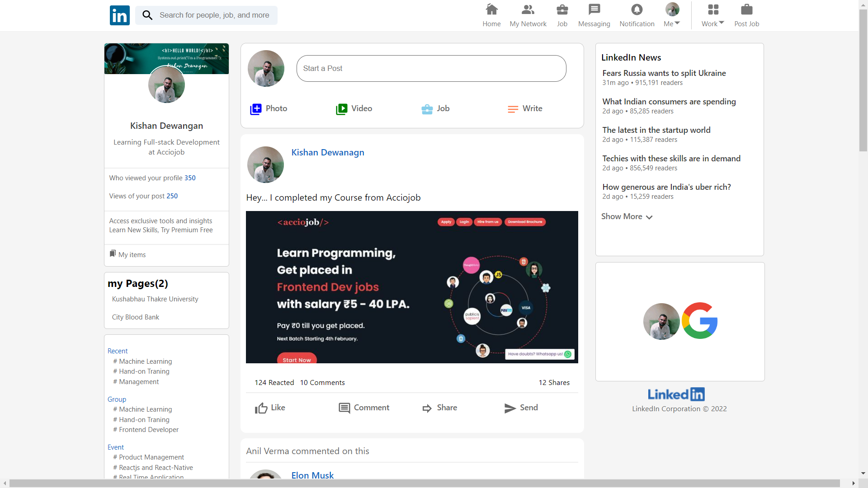This screenshot has height=488, width=868.
Task: Click the Acciojob course image
Action: pyautogui.click(x=412, y=287)
